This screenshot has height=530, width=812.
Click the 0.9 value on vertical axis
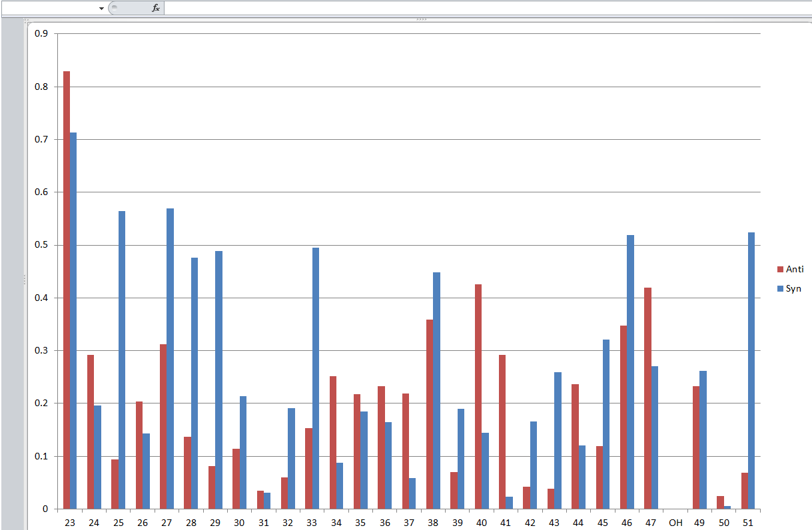[42, 33]
